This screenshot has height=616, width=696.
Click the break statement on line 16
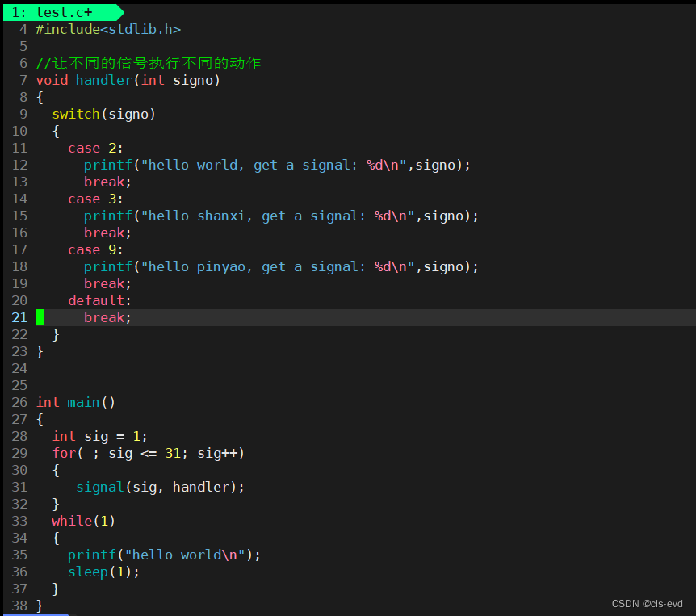pos(107,233)
